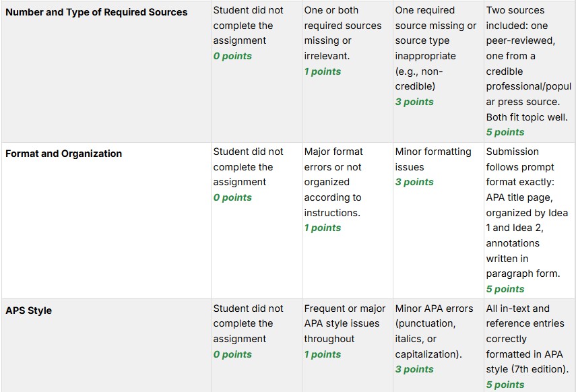Click the 'Number and Type of Required Sources' criterion title
Image resolution: width=576 pixels, height=392 pixels.
[96, 12]
